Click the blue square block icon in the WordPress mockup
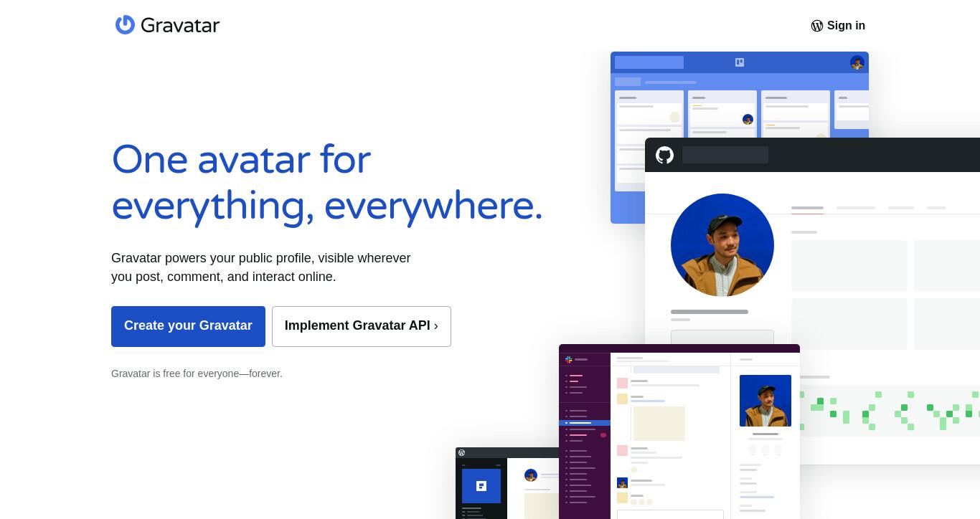980x519 pixels. 481,485
